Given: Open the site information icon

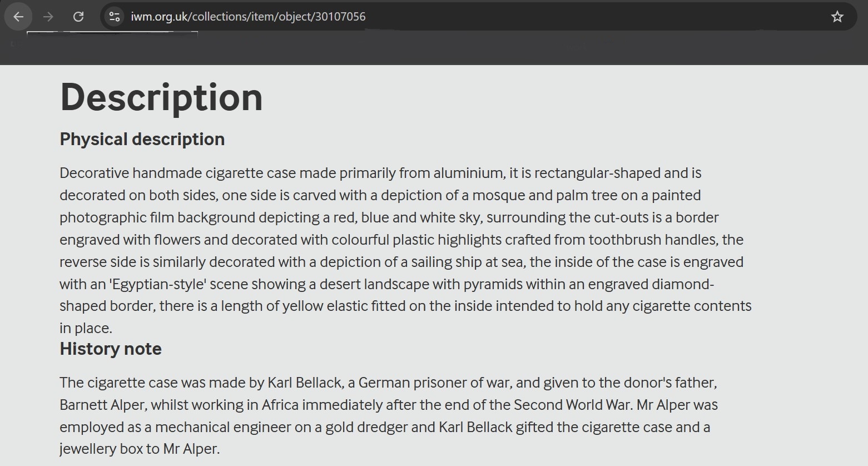Looking at the screenshot, I should pyautogui.click(x=115, y=17).
